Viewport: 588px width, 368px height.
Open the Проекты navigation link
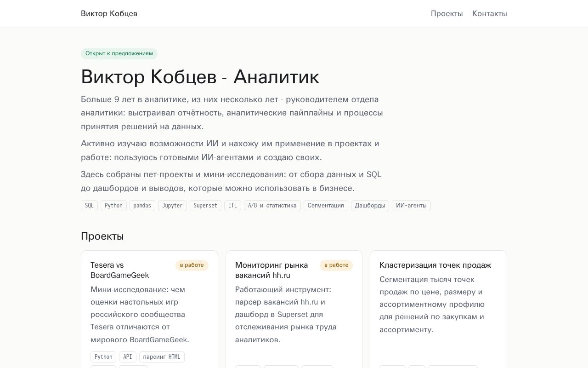coord(447,14)
